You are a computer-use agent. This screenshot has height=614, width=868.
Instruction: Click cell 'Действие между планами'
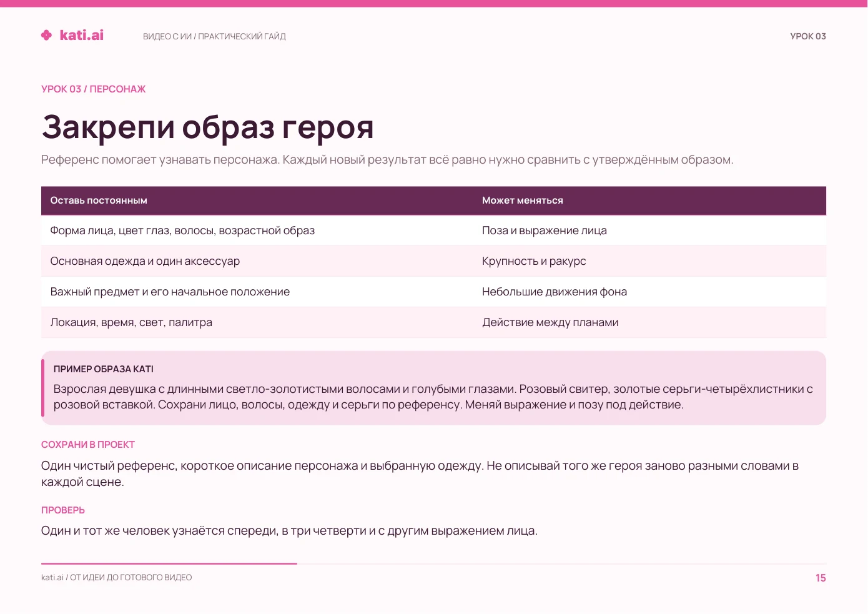point(550,322)
